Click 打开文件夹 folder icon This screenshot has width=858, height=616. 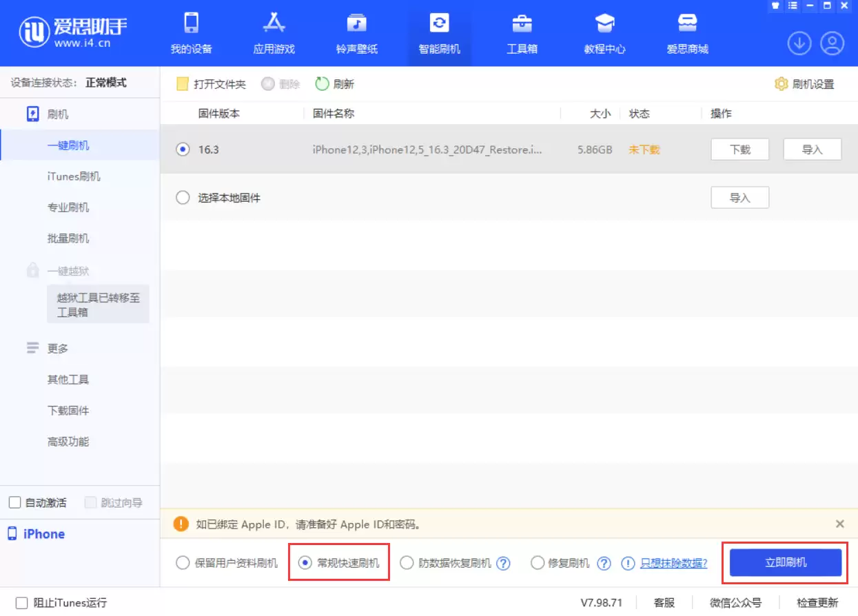183,84
